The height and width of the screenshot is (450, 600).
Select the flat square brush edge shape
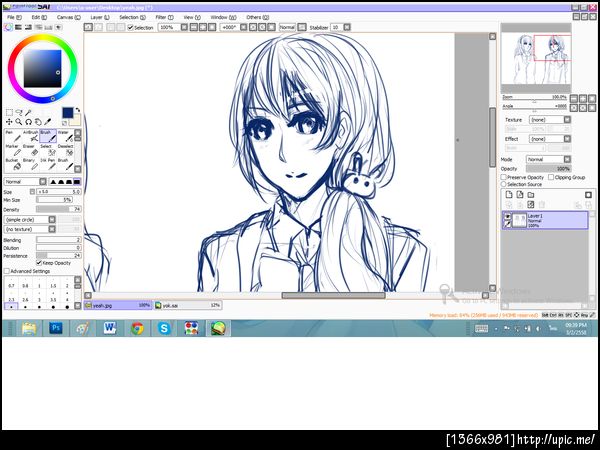(x=77, y=182)
